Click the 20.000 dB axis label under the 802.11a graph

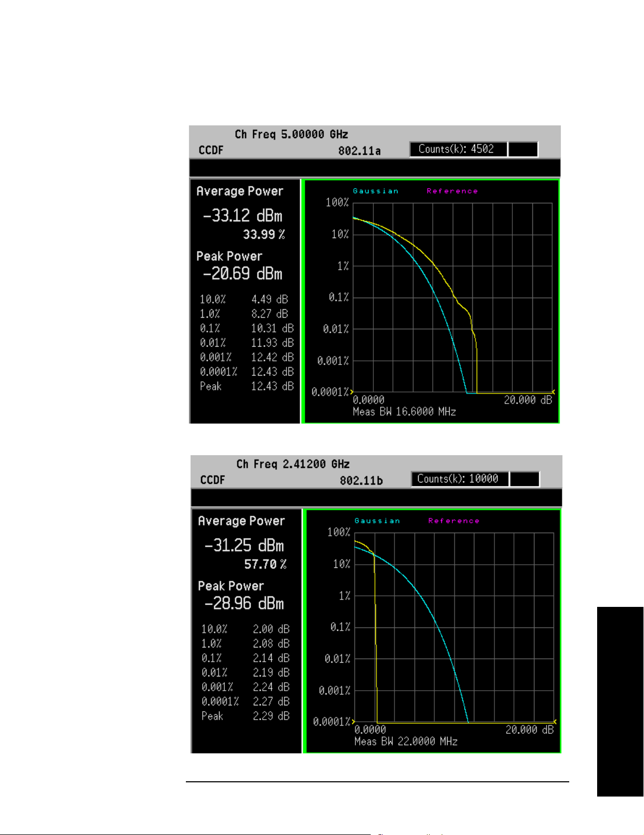[x=528, y=400]
